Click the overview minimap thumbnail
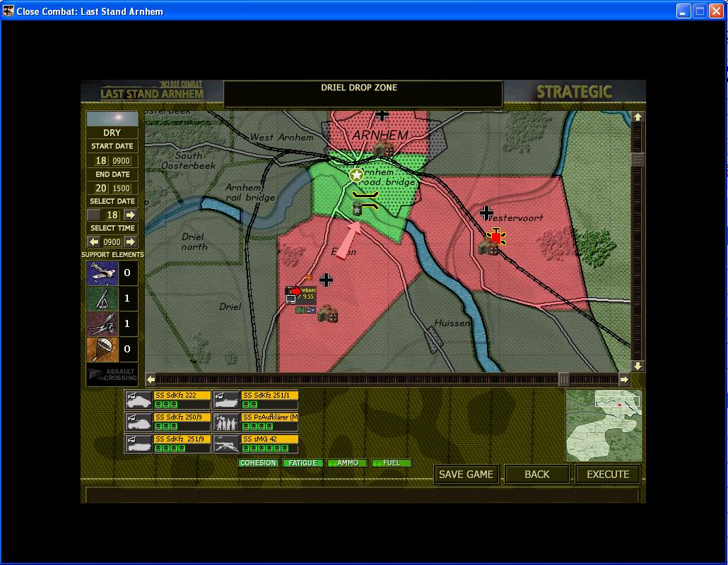 tap(604, 425)
